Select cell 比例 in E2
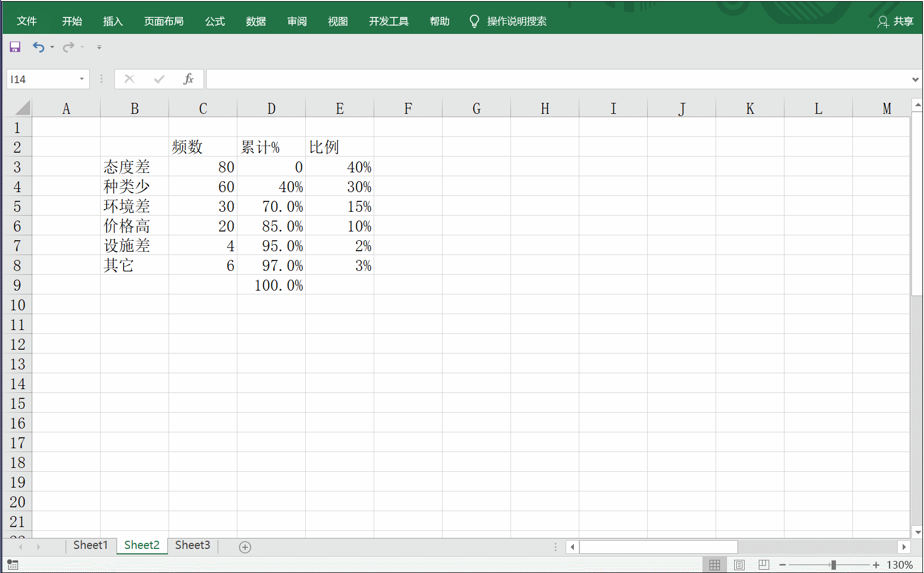This screenshot has height=573, width=924. [x=340, y=147]
